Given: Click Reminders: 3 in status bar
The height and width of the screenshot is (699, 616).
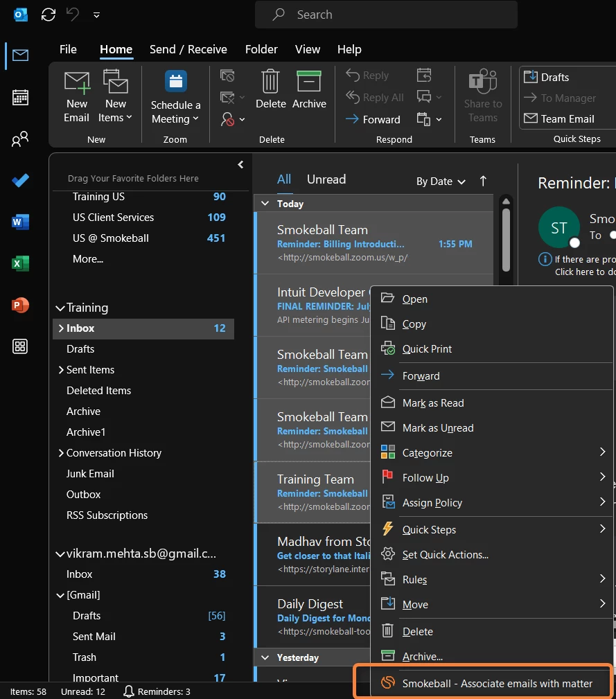Looking at the screenshot, I should tap(157, 691).
